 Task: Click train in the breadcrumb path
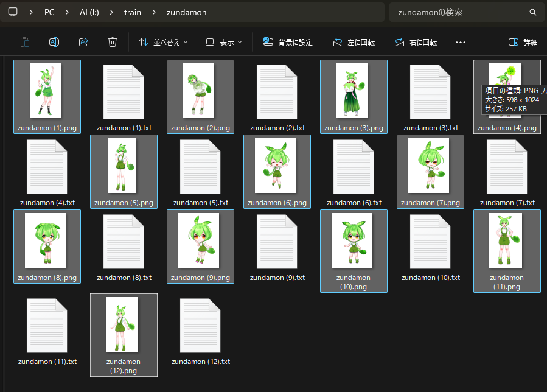click(133, 12)
